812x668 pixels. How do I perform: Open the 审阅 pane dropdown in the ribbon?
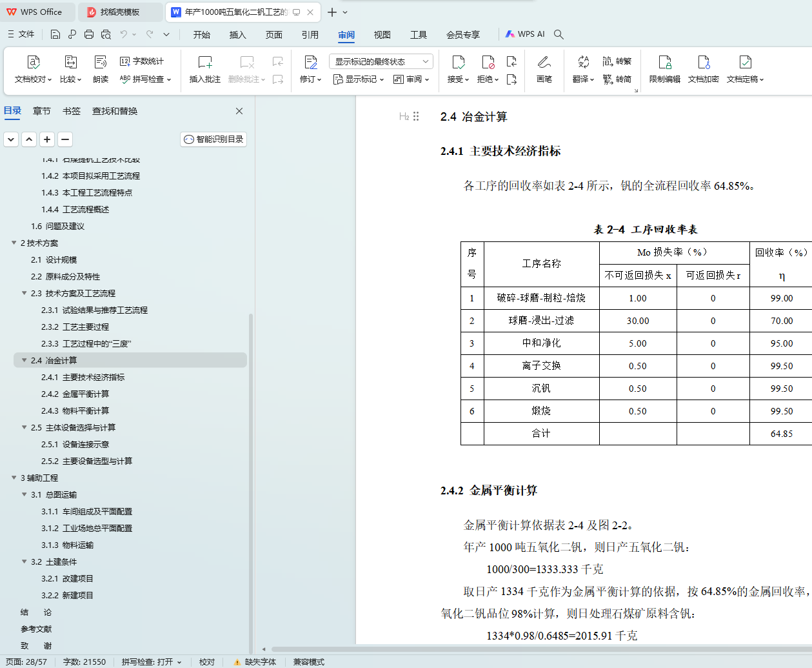(411, 79)
